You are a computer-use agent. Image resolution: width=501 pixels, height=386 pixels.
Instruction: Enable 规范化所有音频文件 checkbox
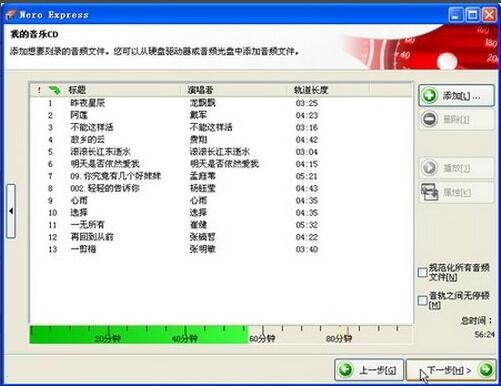[x=422, y=272]
